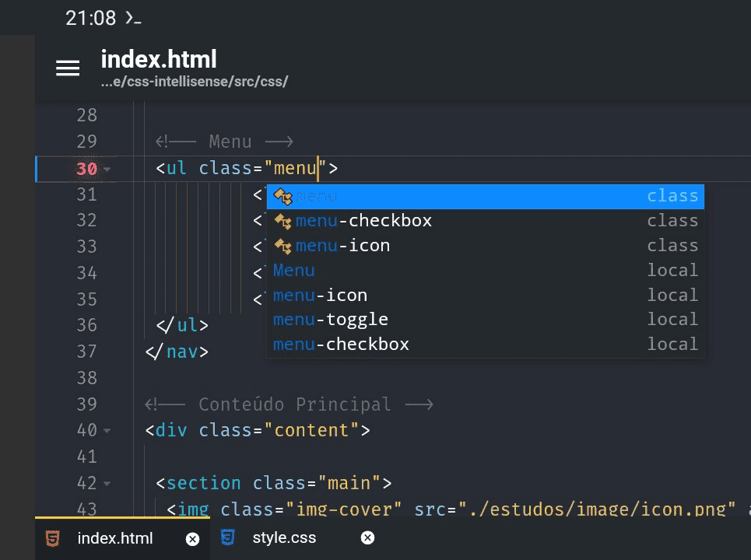Viewport: 751px width, 560px height.
Task: Collapse the code fold at line 30
Action: coord(107,170)
